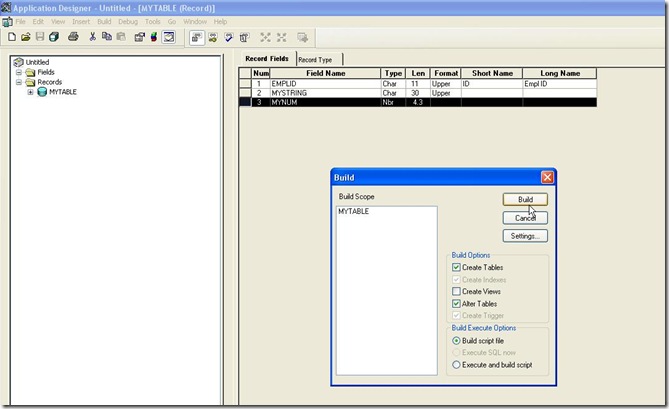Click the New document toolbar icon
669x409 pixels.
(11, 37)
